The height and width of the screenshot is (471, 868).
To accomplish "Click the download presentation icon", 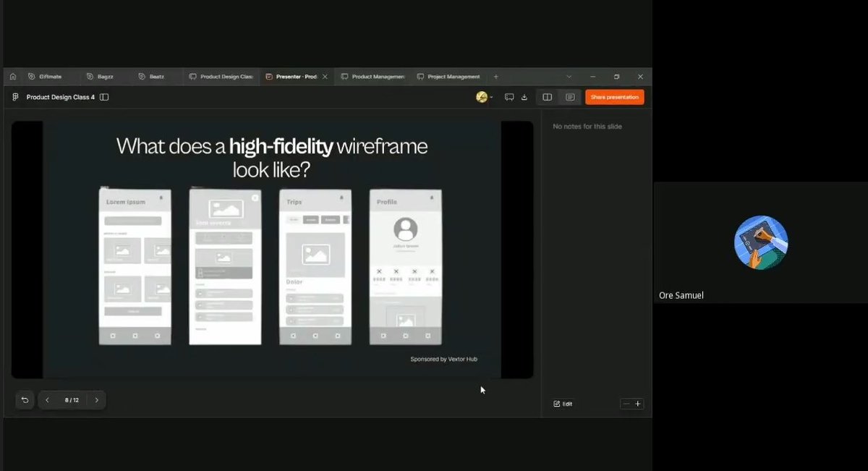I will click(524, 96).
